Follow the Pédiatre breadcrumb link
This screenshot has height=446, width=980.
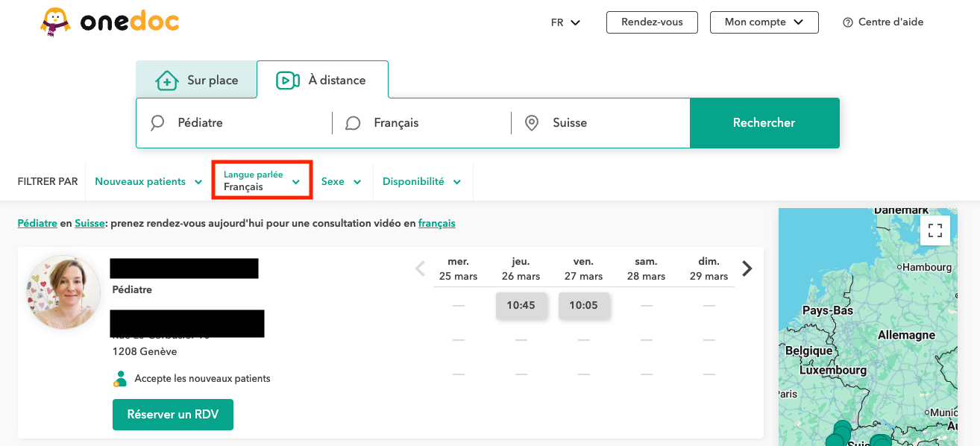[37, 223]
